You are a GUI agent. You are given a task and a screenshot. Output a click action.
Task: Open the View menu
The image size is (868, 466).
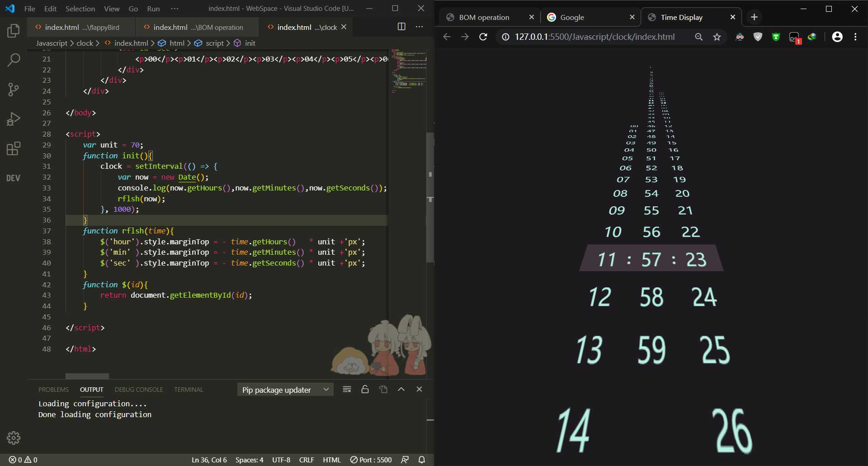click(112, 9)
